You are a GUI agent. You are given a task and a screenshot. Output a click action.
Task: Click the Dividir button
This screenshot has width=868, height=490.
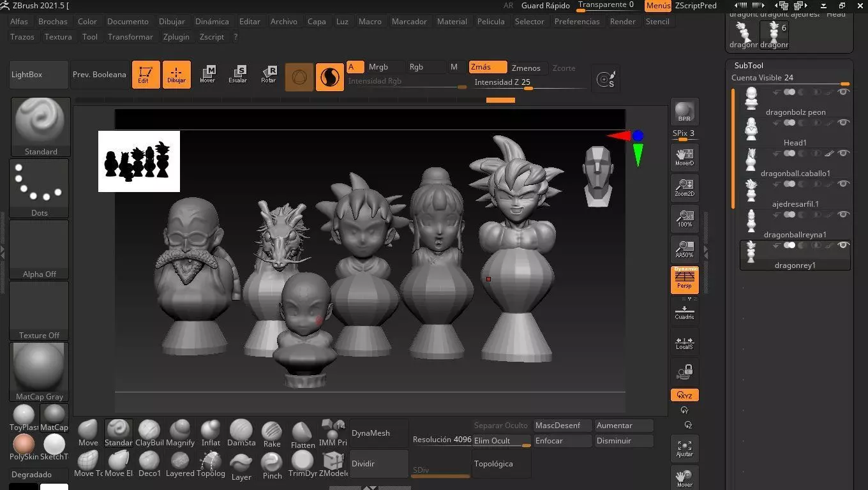379,464
